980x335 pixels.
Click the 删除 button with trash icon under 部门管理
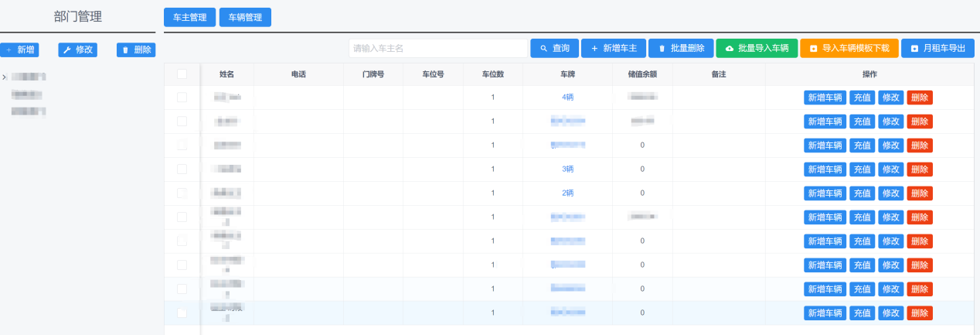pos(136,50)
